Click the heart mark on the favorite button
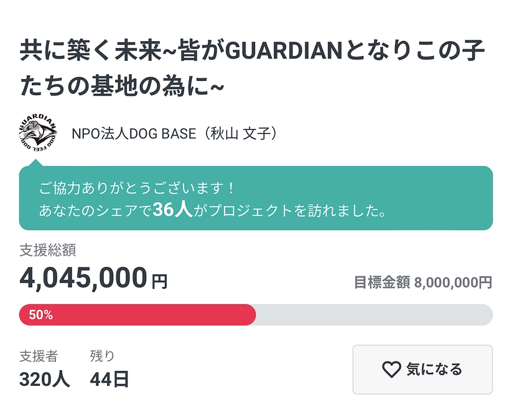 point(390,370)
